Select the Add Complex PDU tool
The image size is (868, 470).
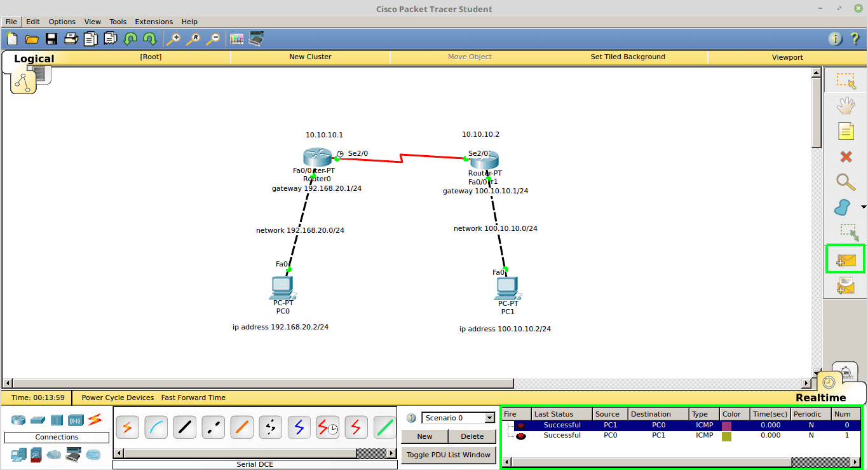pyautogui.click(x=845, y=286)
